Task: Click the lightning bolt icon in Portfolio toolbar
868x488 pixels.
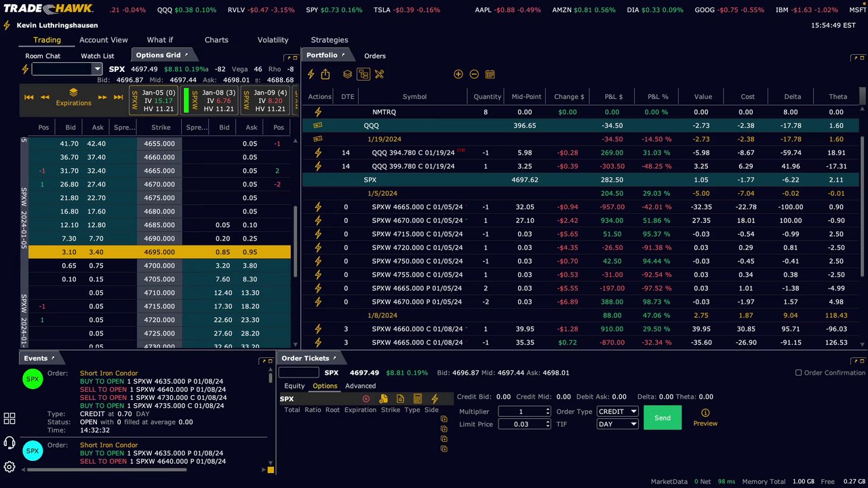Action: 311,74
